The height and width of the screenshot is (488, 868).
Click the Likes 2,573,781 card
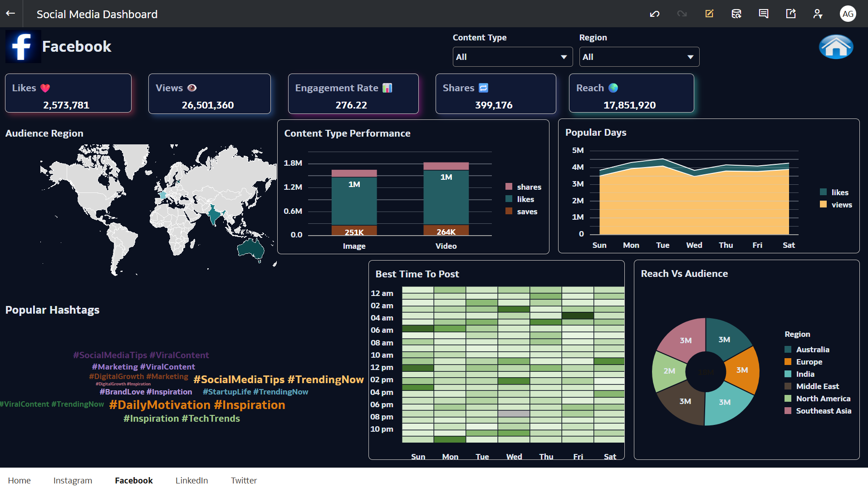click(68, 93)
